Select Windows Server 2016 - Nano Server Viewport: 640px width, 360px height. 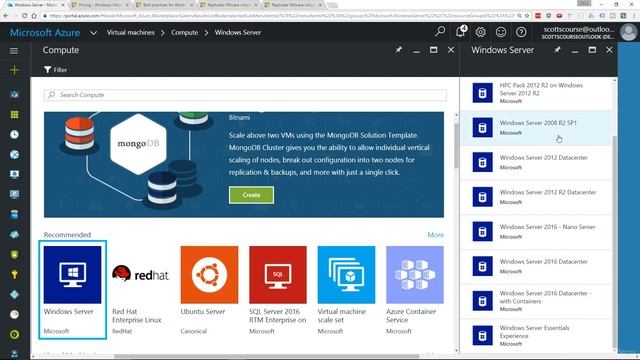click(536, 231)
